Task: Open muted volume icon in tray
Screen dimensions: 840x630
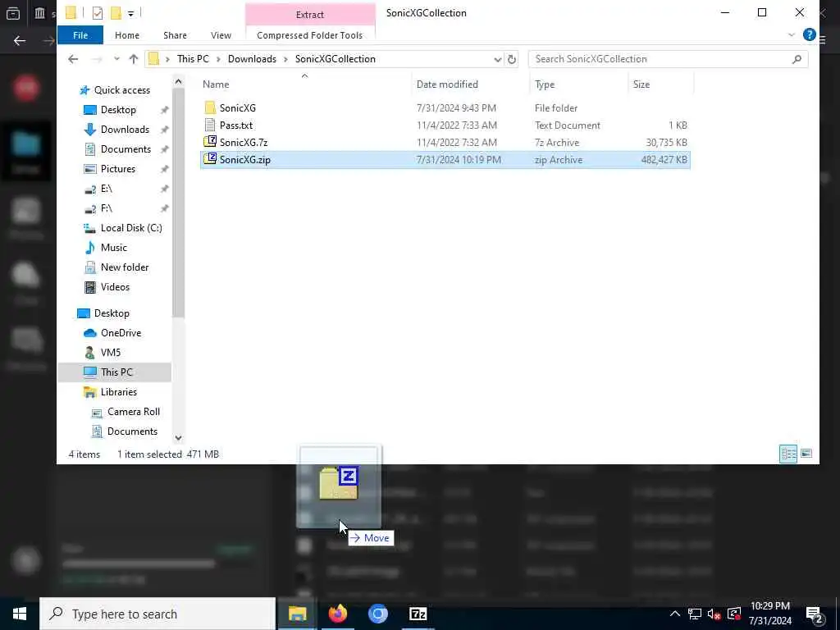Action: [714, 614]
